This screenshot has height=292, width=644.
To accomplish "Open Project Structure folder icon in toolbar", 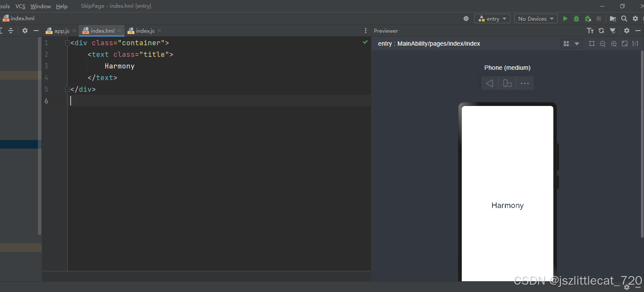I will (x=613, y=19).
